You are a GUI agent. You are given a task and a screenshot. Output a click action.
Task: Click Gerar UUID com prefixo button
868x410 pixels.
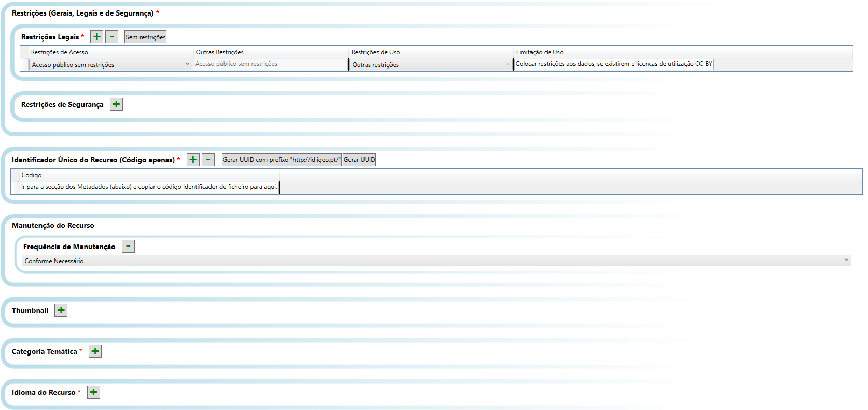282,160
